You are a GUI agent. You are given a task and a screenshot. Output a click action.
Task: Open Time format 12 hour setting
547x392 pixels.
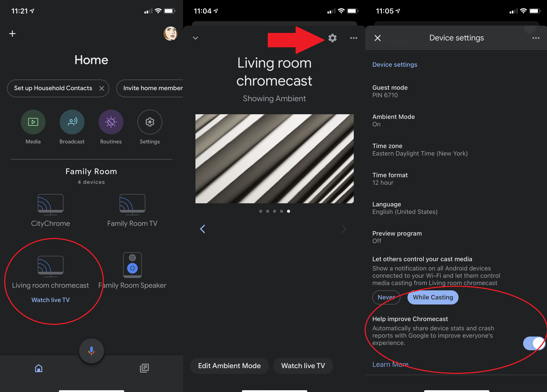pos(456,179)
